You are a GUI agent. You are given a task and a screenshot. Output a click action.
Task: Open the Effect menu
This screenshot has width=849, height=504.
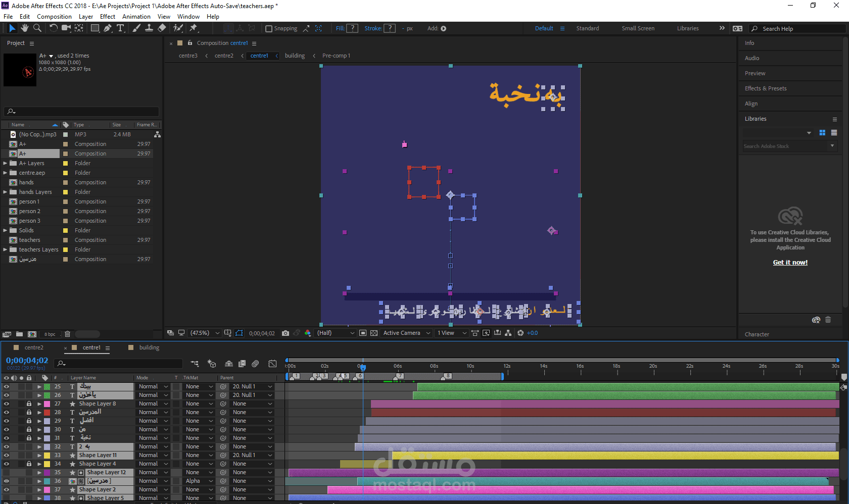[108, 17]
